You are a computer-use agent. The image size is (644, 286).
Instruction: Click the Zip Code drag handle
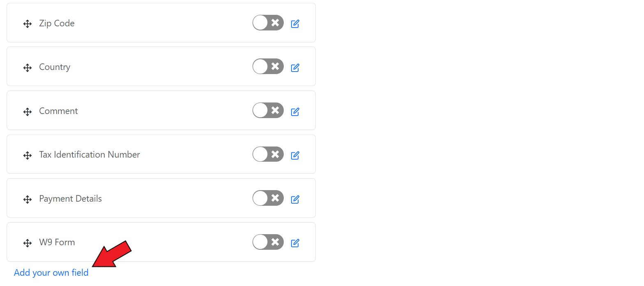coord(28,24)
